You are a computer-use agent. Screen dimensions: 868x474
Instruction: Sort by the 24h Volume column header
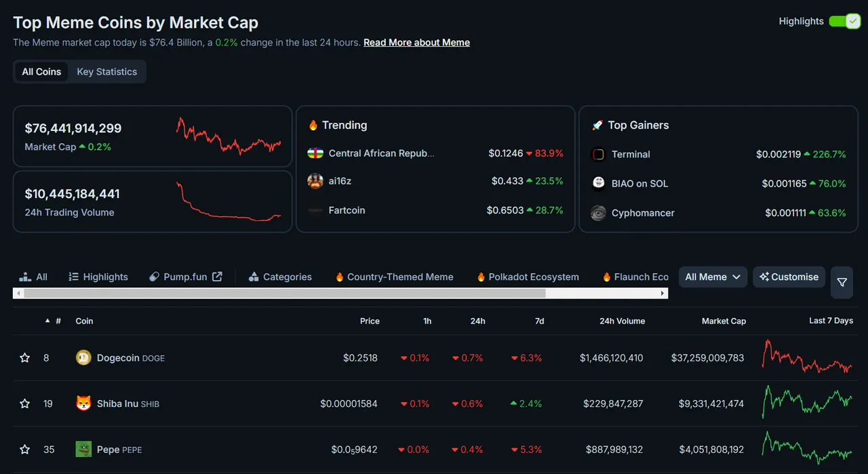coord(622,321)
